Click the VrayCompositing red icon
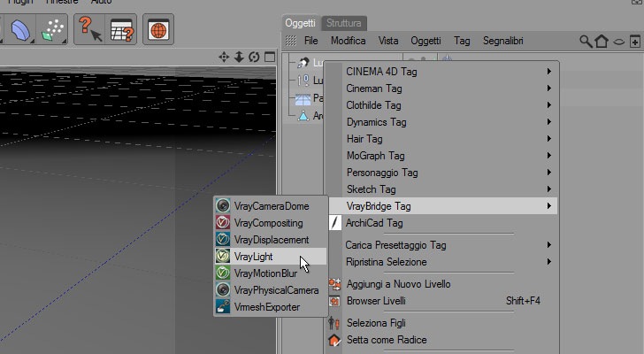644x354 pixels. [223, 223]
